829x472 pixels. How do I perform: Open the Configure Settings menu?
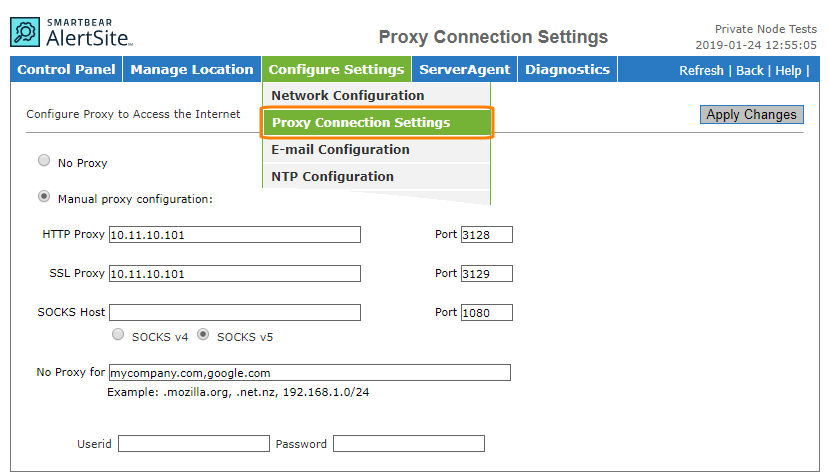click(x=336, y=69)
